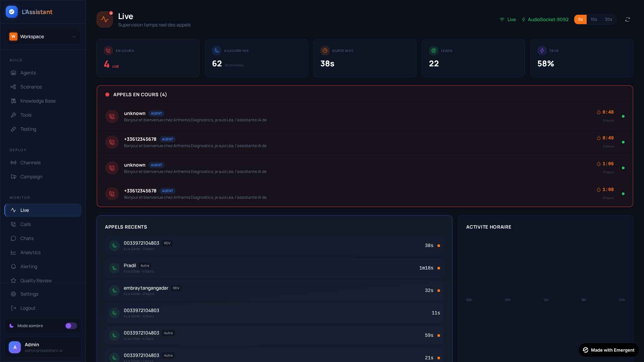
Task: Select the Tools wrench icon
Action: [13, 115]
